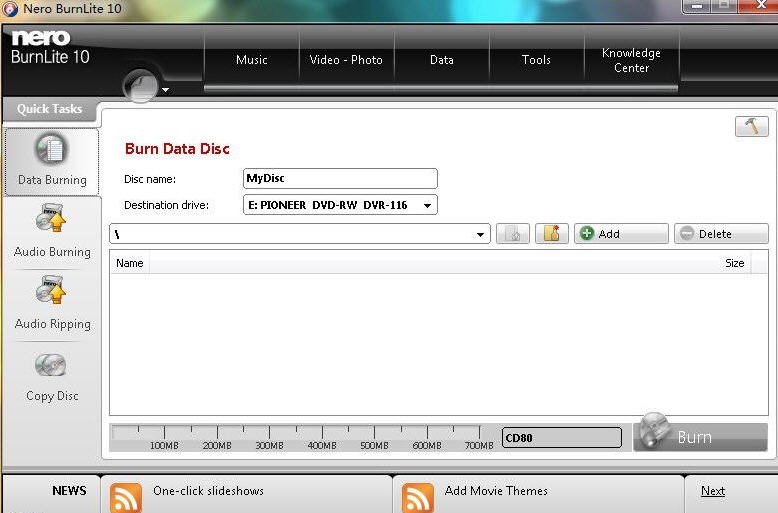Screen dimensions: 778x513
Task: Click the Nero BurnLite title bar icon
Action: [9, 9]
